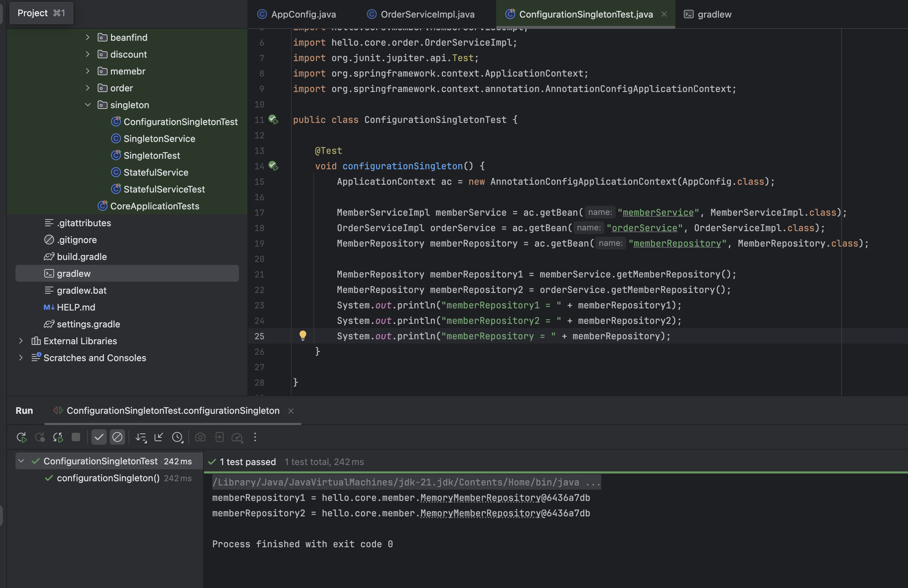Viewport: 908px width, 588px height.
Task: Click the Collapse All icon in Run toolbar
Action: (159, 437)
